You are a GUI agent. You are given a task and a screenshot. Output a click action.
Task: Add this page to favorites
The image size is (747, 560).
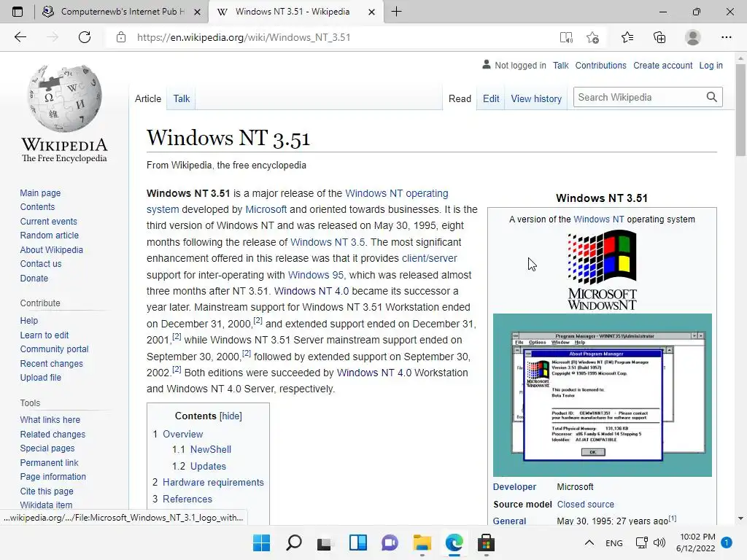point(592,37)
